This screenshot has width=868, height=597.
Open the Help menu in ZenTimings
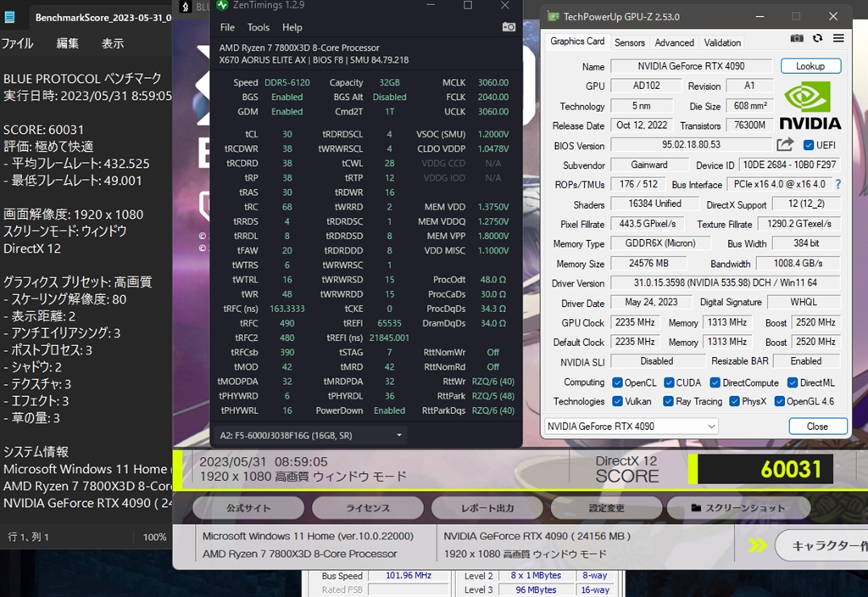pos(292,27)
